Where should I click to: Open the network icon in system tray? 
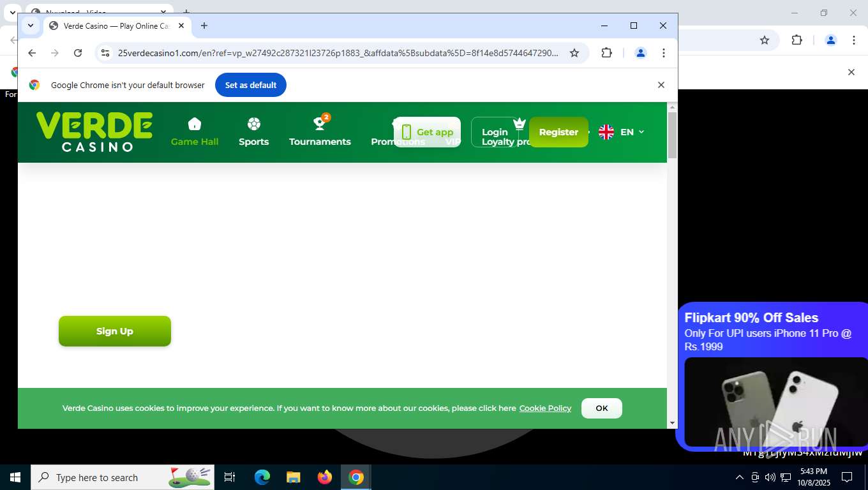tap(786, 477)
